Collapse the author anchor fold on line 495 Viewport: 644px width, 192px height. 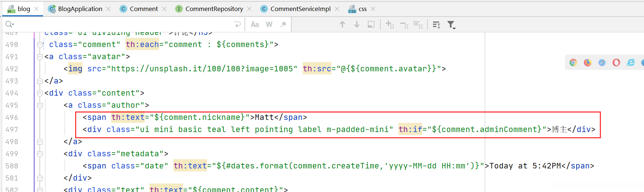40,105
